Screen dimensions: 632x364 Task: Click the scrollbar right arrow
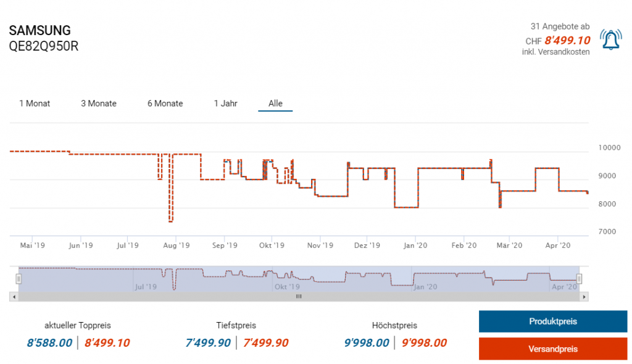click(x=585, y=297)
